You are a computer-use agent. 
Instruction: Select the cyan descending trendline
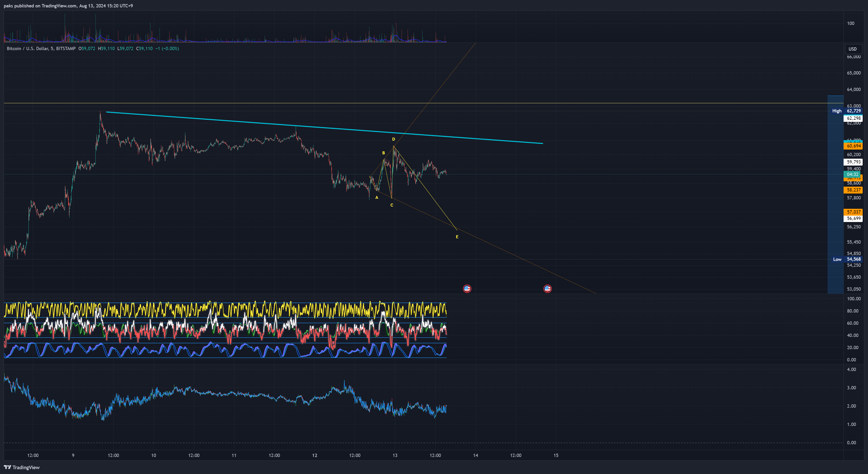(324, 128)
